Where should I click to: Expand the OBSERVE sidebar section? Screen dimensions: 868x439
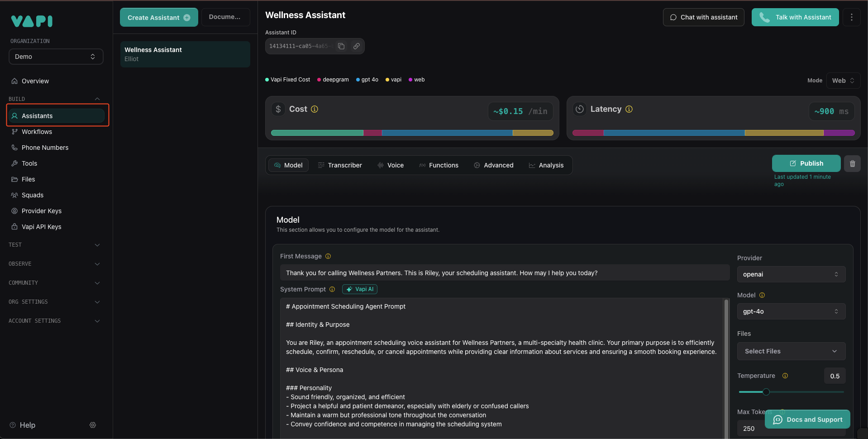[x=54, y=264]
